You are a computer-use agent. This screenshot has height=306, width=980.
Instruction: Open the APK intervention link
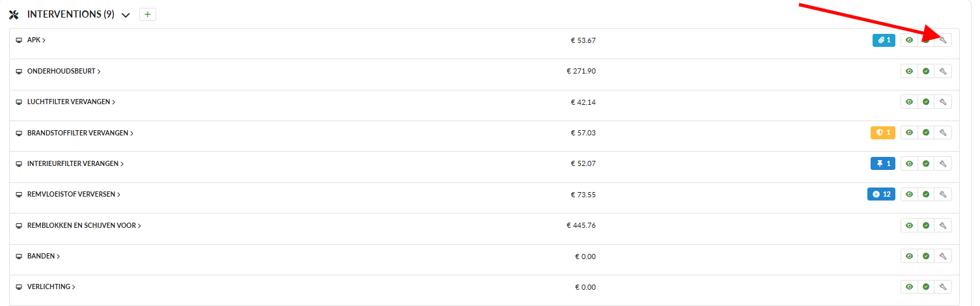click(x=36, y=40)
